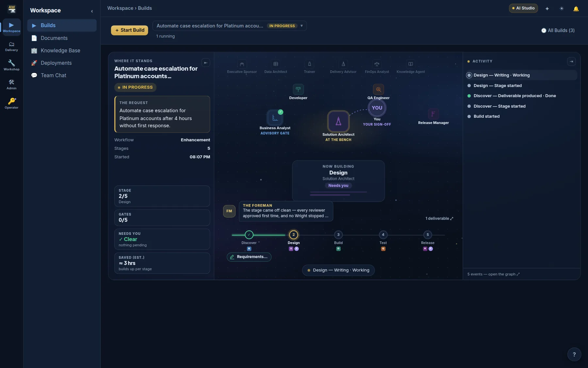Open the Admin rail section
The width and height of the screenshot is (588, 368).
11,84
